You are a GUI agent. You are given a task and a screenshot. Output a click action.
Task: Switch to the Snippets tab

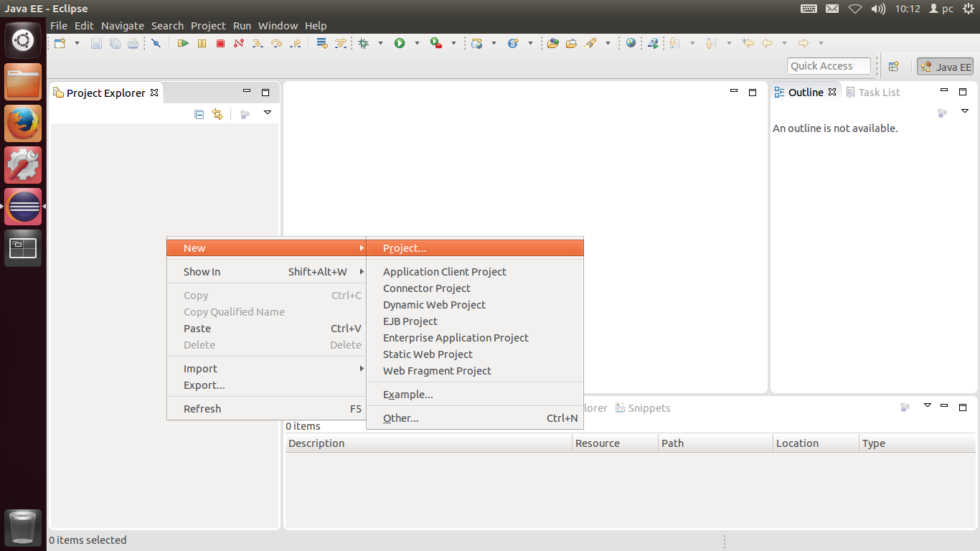[643, 408]
